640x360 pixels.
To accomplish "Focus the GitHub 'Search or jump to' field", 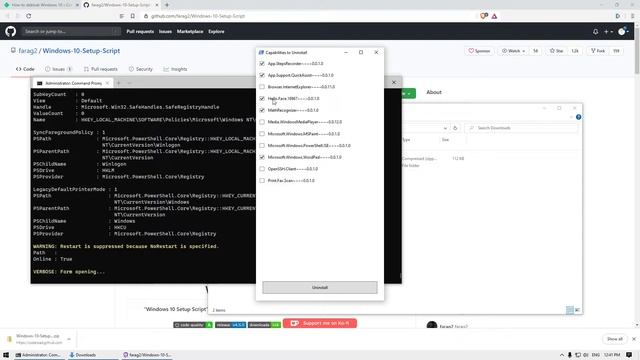I will coord(71,31).
